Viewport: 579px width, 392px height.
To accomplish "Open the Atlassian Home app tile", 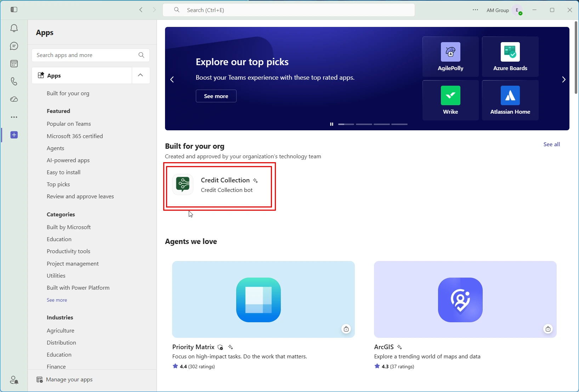I will 510,100.
